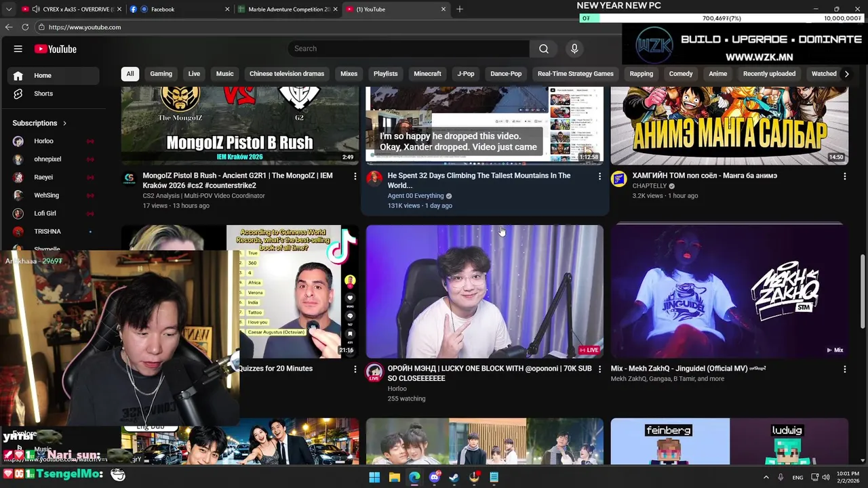Show more filter chips with right arrow

click(x=846, y=74)
